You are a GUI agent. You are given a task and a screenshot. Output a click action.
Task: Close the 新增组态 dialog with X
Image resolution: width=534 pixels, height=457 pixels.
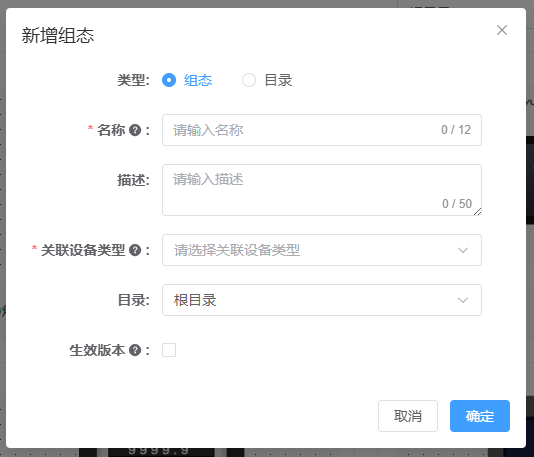tap(502, 30)
